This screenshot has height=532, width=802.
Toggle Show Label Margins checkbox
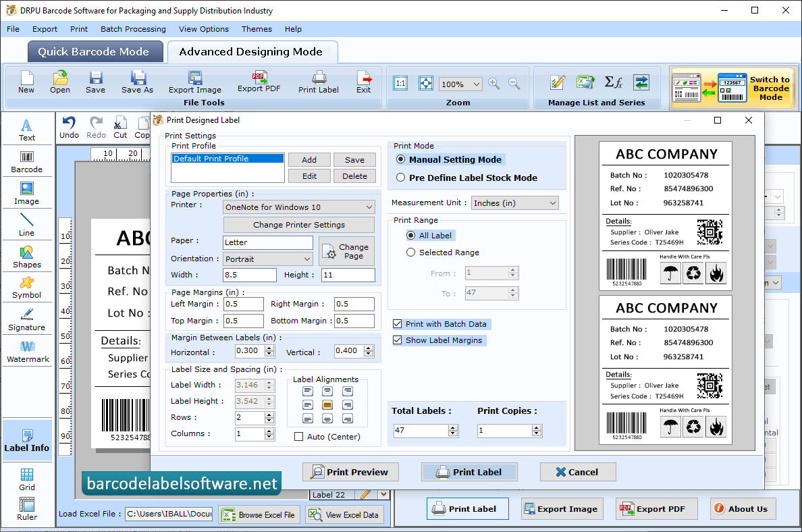(x=398, y=340)
